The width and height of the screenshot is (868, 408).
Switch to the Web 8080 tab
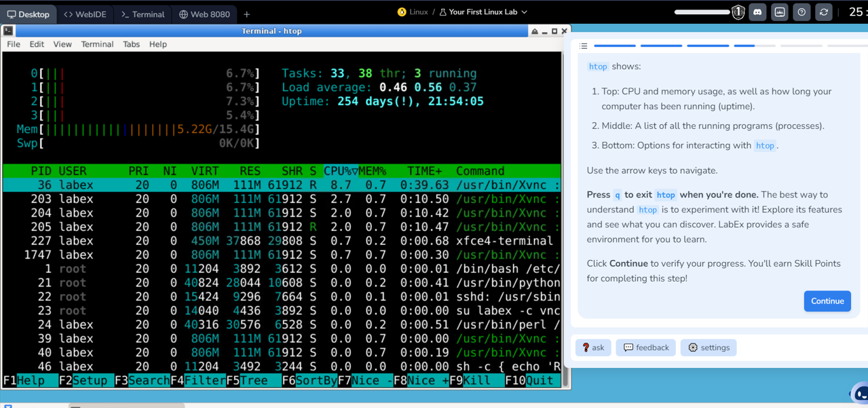[204, 14]
